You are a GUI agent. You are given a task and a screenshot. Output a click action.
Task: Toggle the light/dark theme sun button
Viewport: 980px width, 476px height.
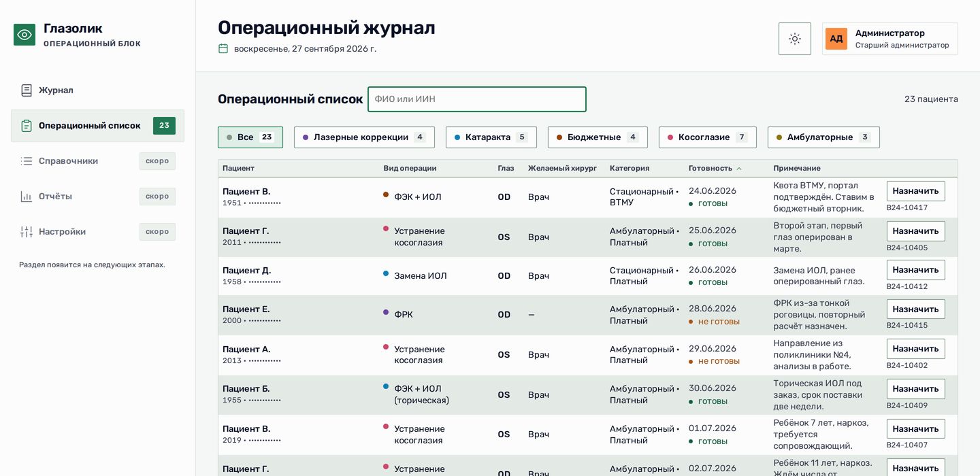pos(795,39)
